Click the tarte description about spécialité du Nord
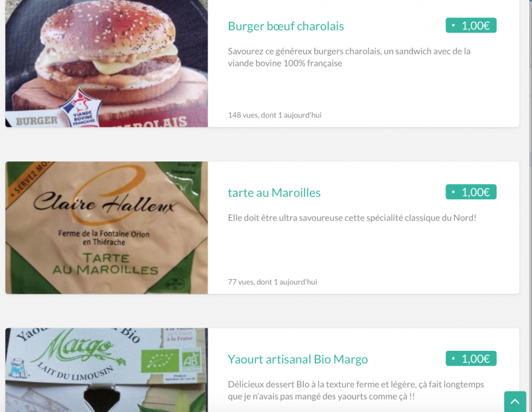Image resolution: width=532 pixels, height=412 pixels. (352, 218)
